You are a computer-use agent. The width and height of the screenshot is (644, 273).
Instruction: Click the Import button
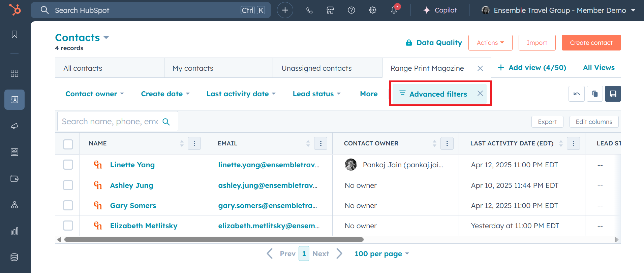[x=537, y=43]
